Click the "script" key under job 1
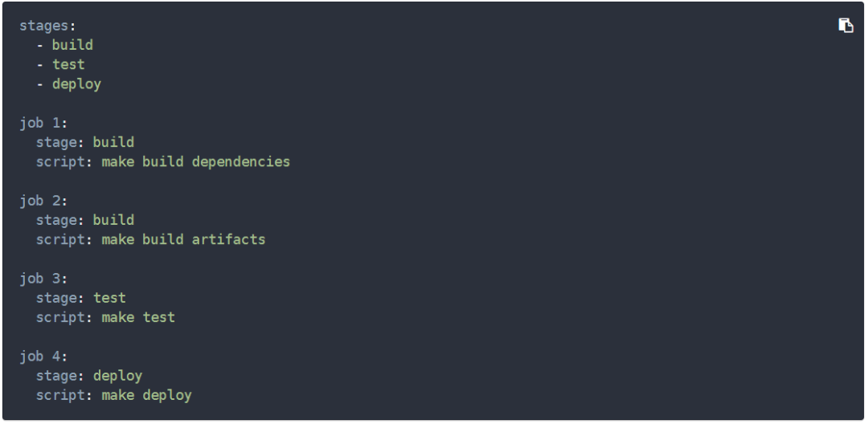868x424 pixels. point(60,161)
